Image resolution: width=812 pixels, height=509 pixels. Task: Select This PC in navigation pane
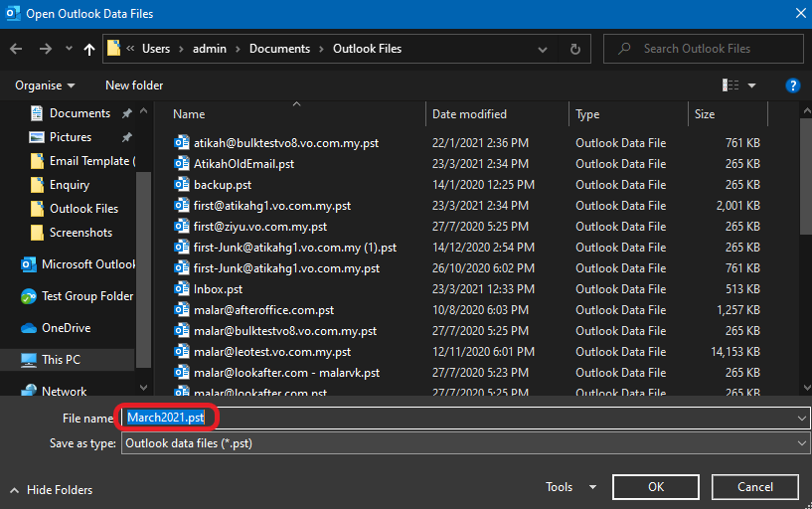(x=61, y=360)
